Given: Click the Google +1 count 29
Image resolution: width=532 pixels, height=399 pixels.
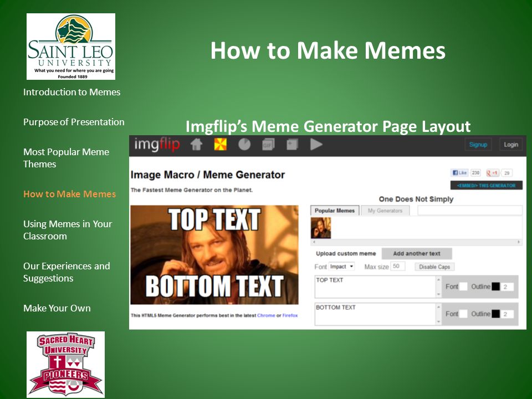Looking at the screenshot, I should pyautogui.click(x=507, y=173).
